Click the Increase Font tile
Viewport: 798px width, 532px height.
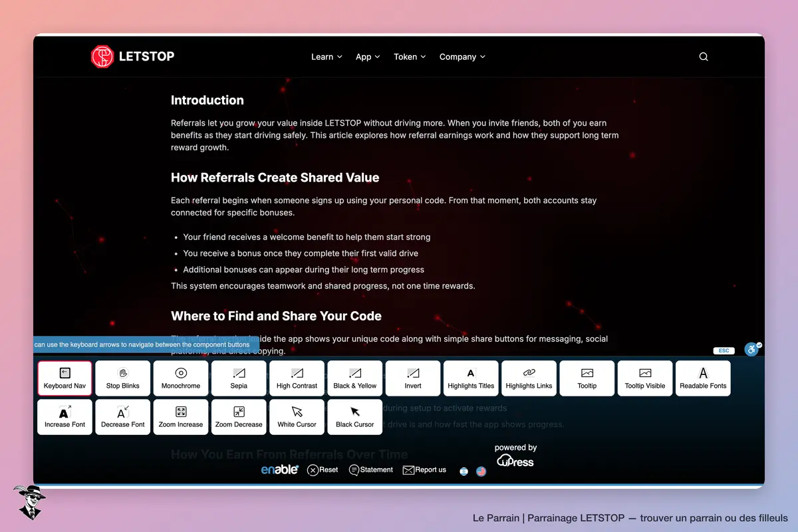coord(65,417)
